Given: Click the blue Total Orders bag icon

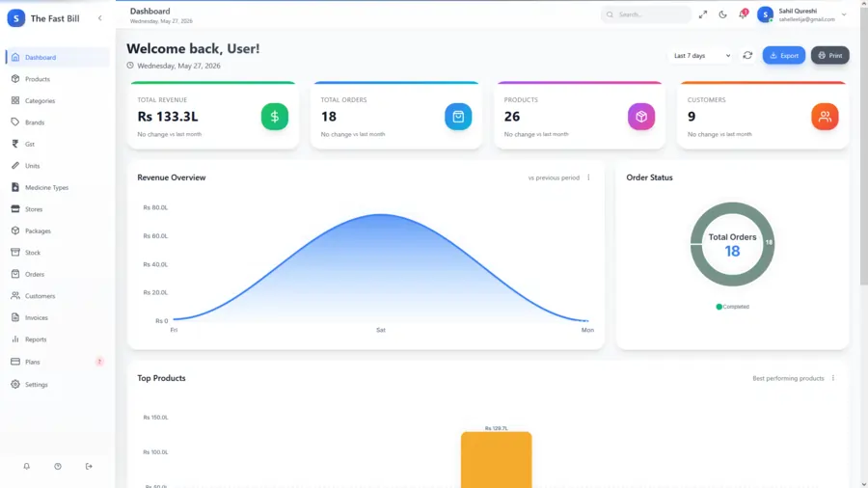Looking at the screenshot, I should point(458,117).
